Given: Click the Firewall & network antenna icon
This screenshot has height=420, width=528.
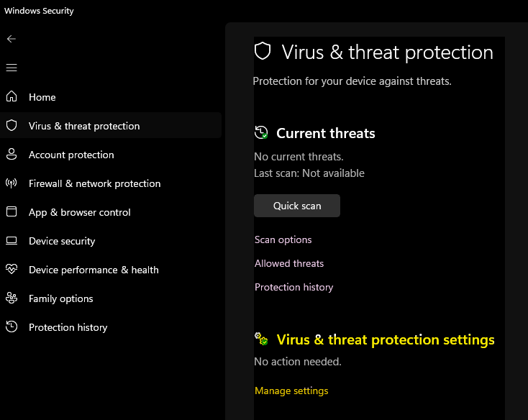Looking at the screenshot, I should (11, 183).
